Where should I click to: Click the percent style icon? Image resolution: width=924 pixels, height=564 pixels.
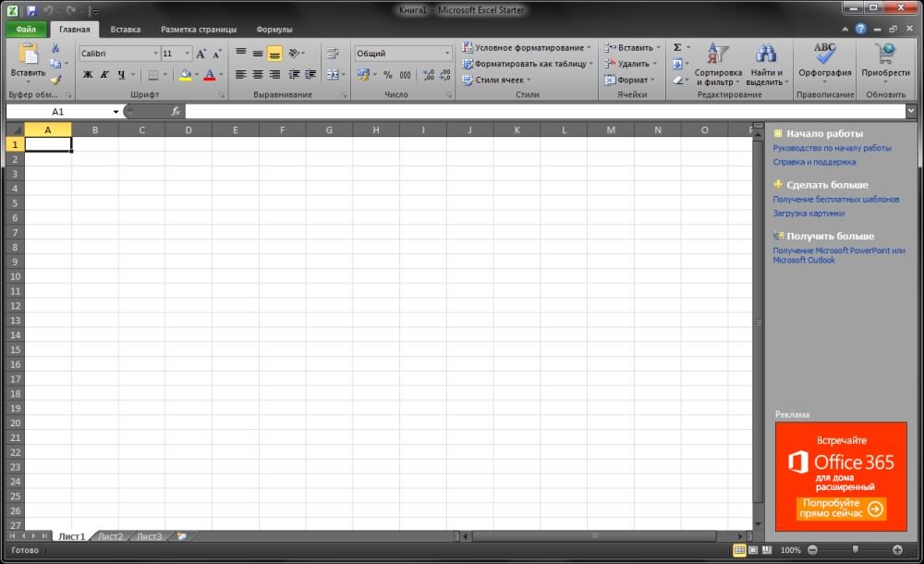click(x=387, y=75)
